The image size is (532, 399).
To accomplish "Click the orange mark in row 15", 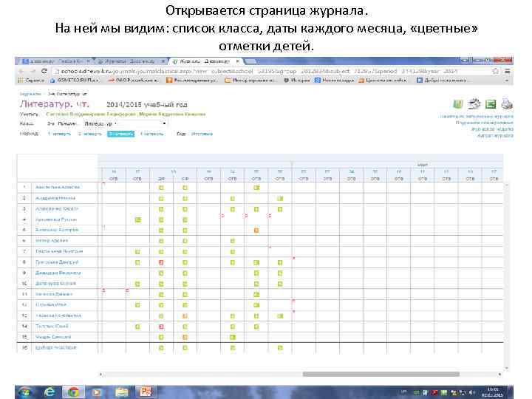I will (x=185, y=337).
